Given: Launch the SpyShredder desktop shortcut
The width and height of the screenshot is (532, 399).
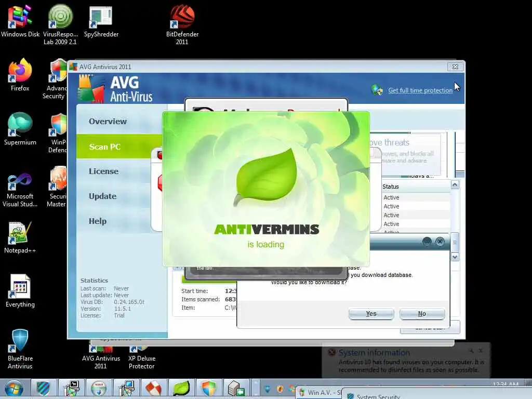Looking at the screenshot, I should coord(101,21).
